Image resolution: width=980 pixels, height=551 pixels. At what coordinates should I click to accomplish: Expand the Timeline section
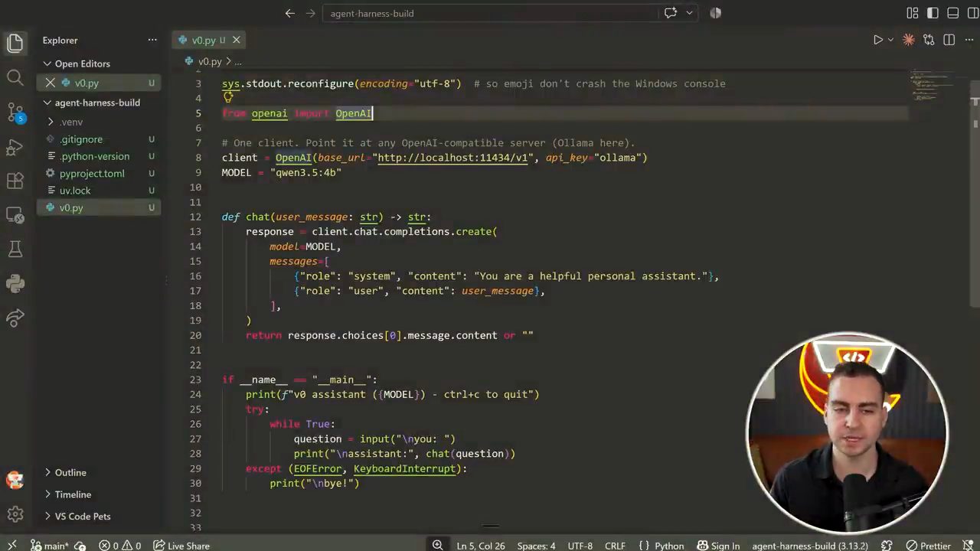73,494
